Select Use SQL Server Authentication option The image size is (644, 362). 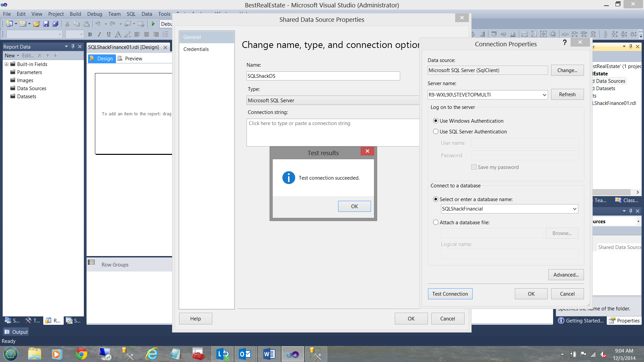pos(436,132)
